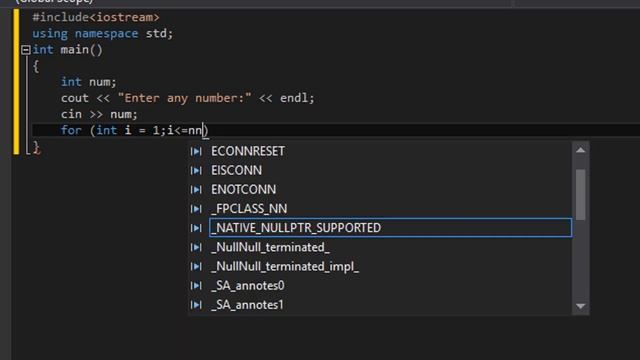640x360 pixels.
Task: Click macro icon beside EISCONN
Action: click(196, 171)
